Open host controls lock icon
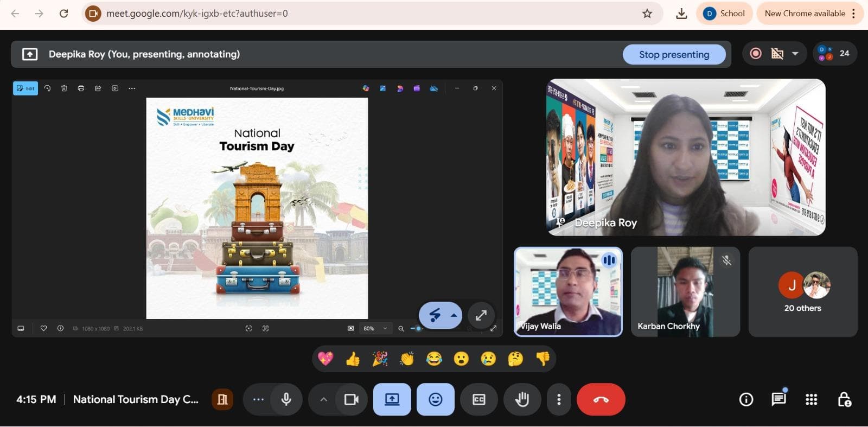The image size is (868, 427). point(844,399)
